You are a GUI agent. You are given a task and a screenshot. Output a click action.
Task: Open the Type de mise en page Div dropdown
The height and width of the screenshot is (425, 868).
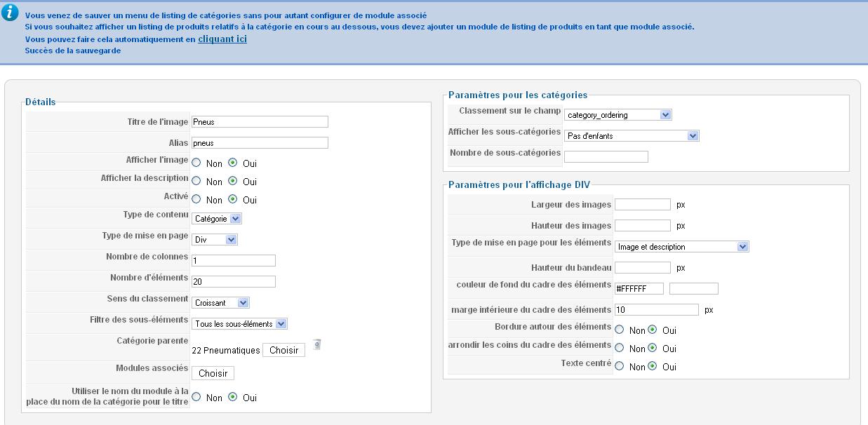215,240
